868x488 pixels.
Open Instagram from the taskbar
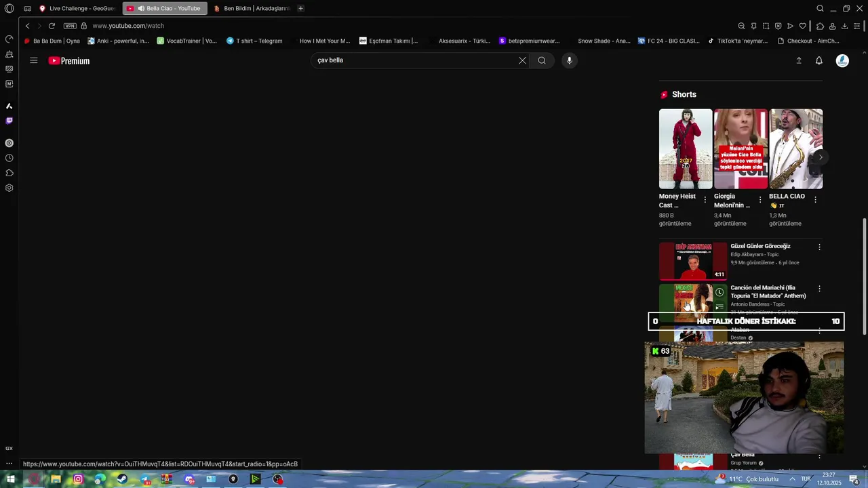78,479
